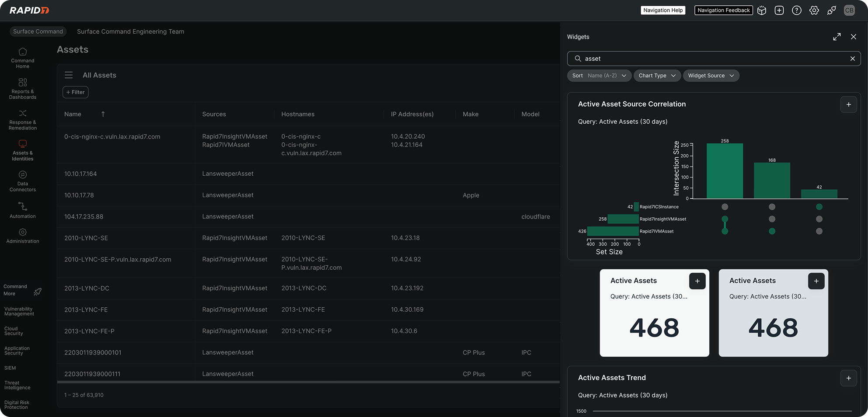The width and height of the screenshot is (868, 417).
Task: Open the Chart Type dropdown
Action: (x=657, y=76)
